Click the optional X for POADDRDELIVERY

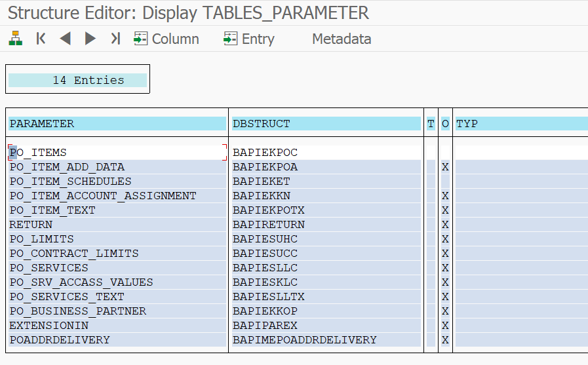point(445,340)
